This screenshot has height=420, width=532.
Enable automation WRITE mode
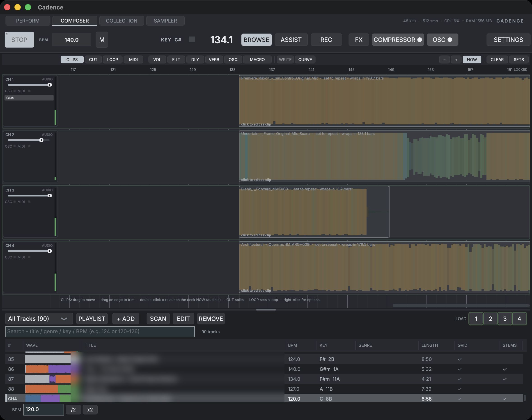pyautogui.click(x=285, y=59)
